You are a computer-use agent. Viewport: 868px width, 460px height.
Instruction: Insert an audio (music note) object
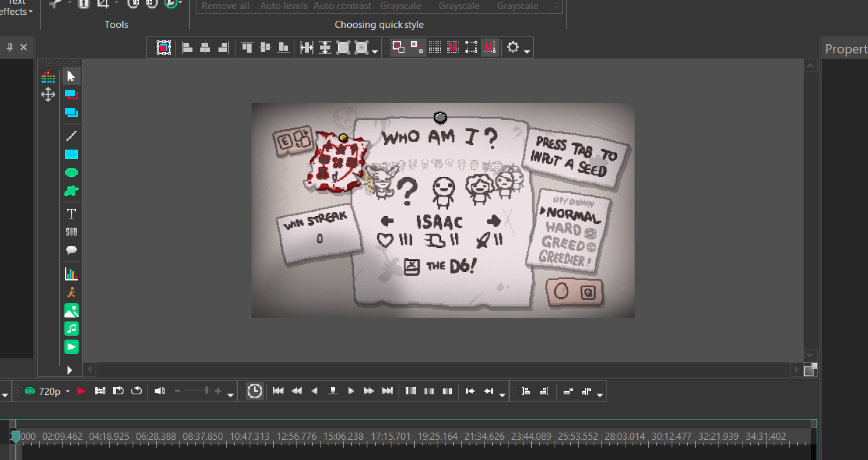(72, 329)
